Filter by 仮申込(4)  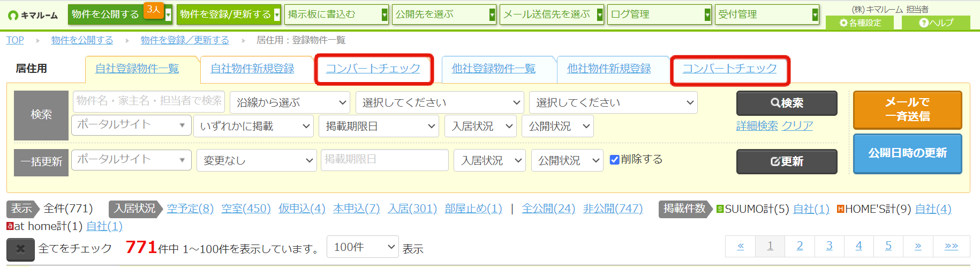click(x=302, y=209)
